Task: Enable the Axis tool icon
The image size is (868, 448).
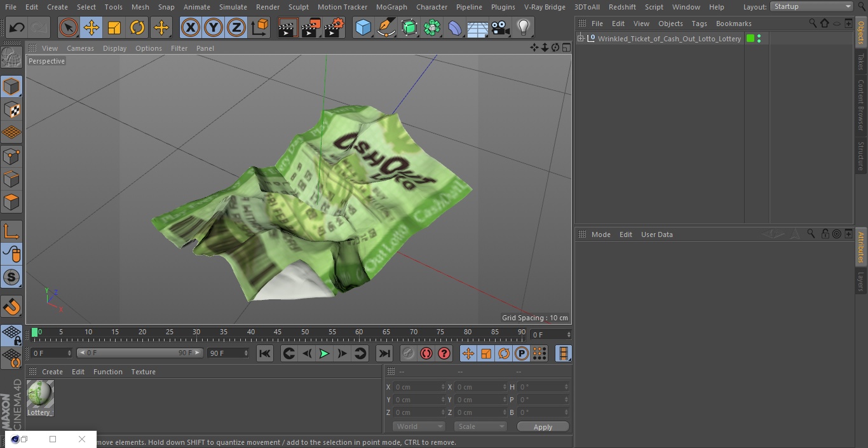Action: (11, 231)
